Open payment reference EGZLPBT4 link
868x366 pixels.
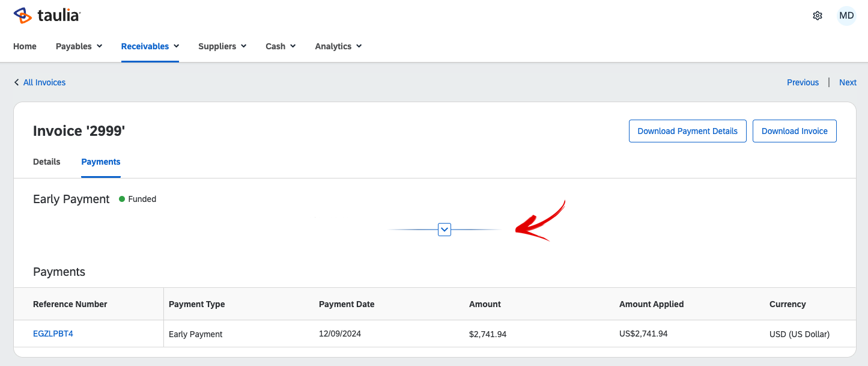click(x=53, y=334)
